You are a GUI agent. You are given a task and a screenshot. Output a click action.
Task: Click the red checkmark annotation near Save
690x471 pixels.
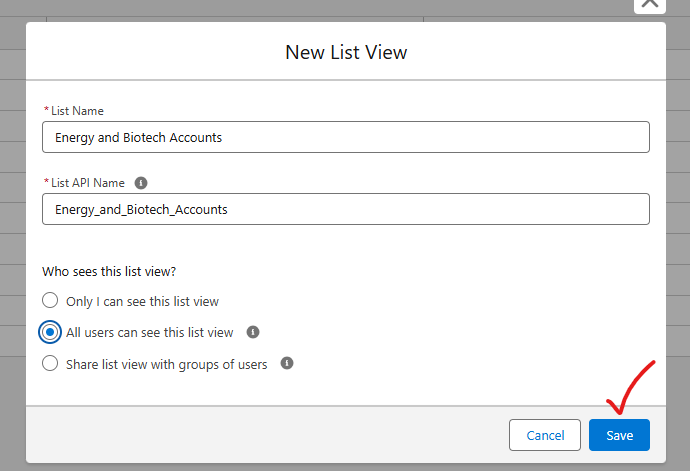click(630, 388)
